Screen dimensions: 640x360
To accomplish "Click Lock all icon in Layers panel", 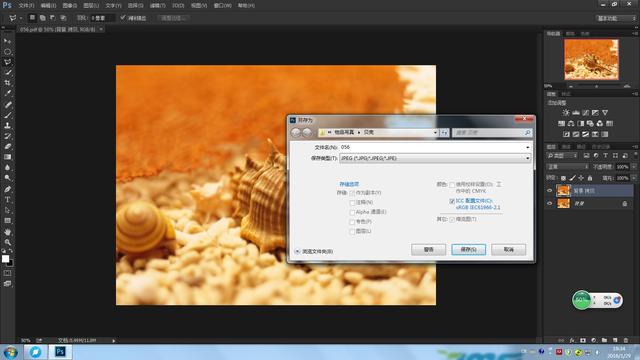I will coord(590,178).
